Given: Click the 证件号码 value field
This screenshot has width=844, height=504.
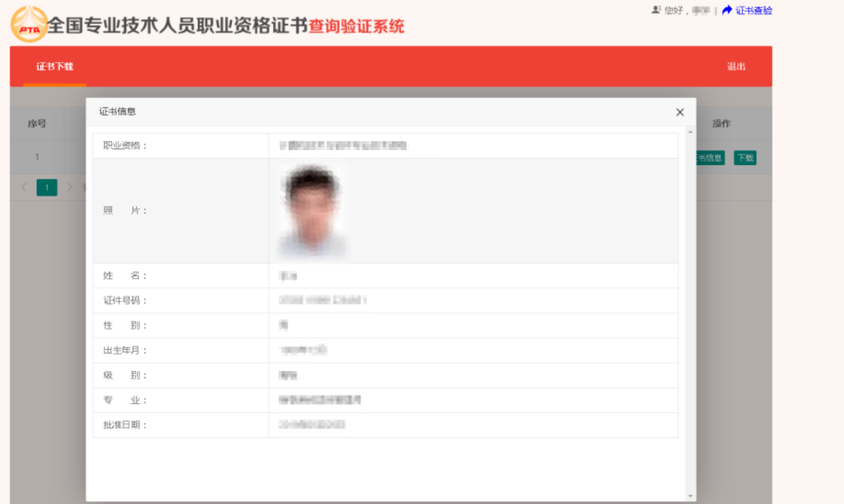Looking at the screenshot, I should 323,300.
